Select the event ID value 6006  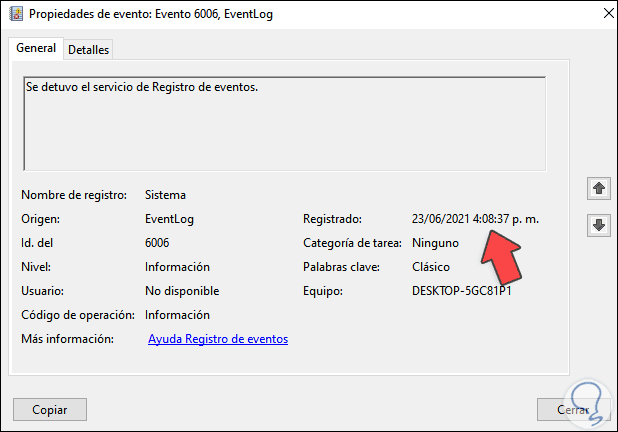pos(157,243)
